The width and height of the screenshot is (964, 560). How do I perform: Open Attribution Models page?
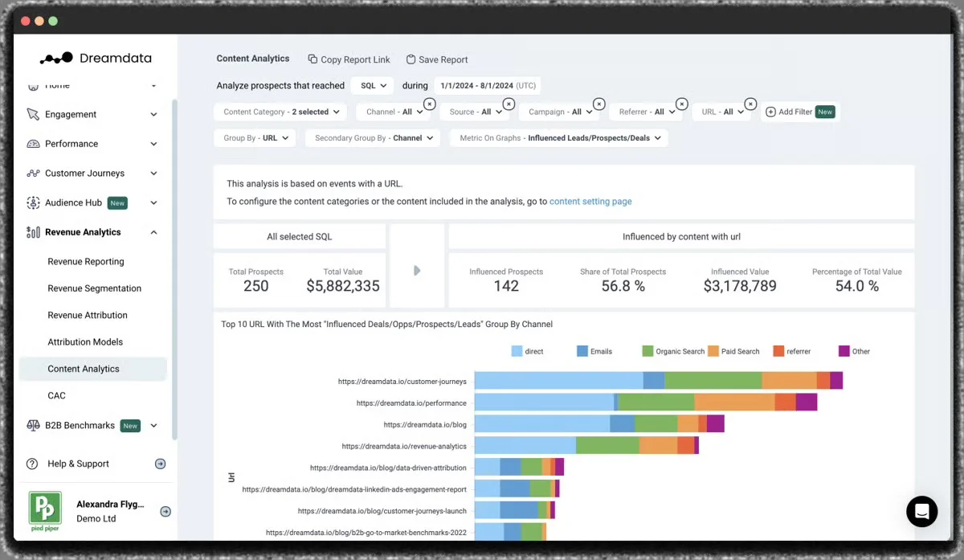click(x=85, y=342)
